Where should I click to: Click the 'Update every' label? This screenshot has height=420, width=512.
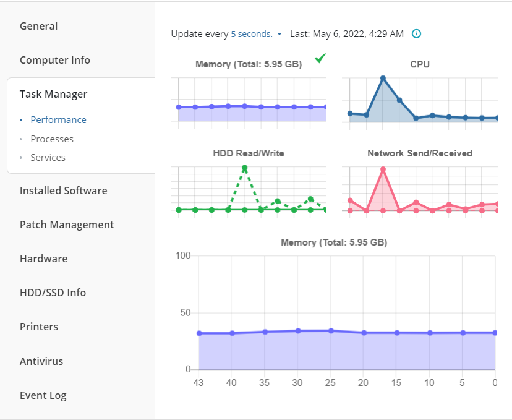coord(200,34)
